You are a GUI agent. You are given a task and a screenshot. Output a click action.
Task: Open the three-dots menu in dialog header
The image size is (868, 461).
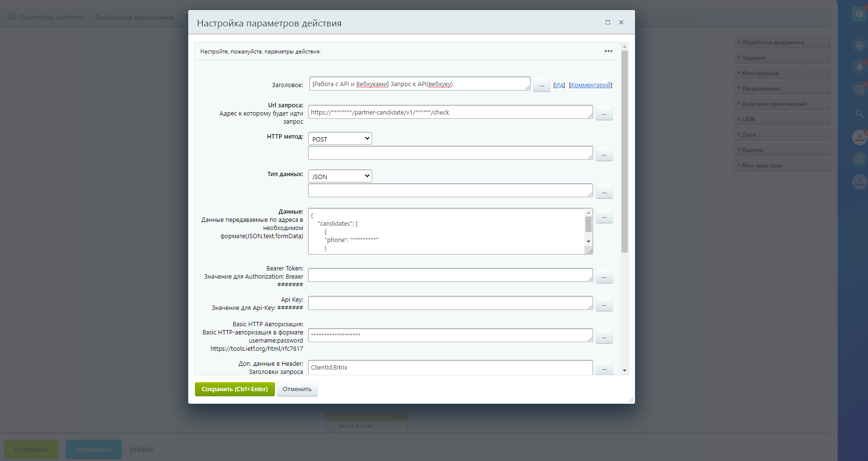[609, 51]
